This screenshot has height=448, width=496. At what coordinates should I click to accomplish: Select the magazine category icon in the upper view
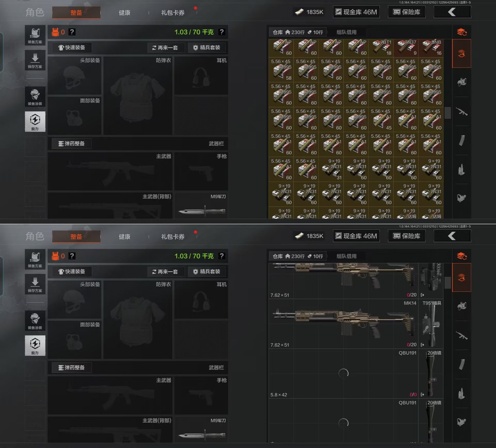point(462,141)
